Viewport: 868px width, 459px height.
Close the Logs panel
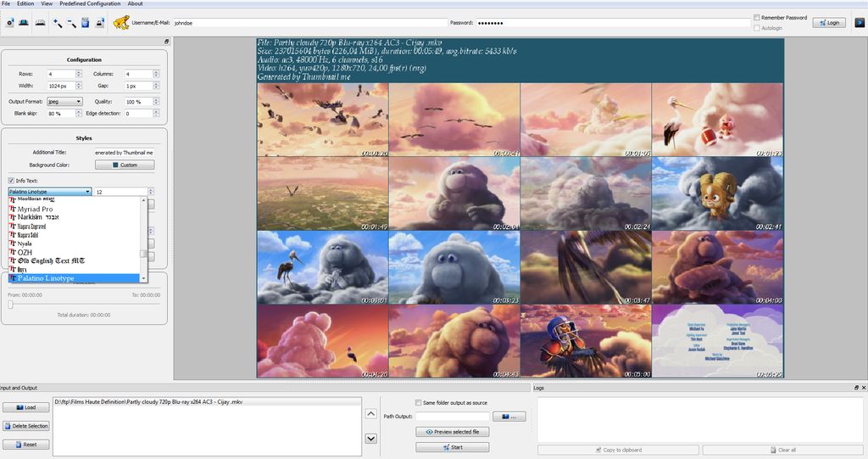(864, 388)
